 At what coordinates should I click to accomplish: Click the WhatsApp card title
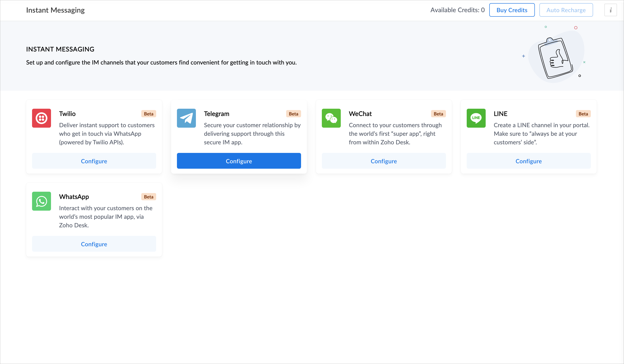(x=74, y=196)
